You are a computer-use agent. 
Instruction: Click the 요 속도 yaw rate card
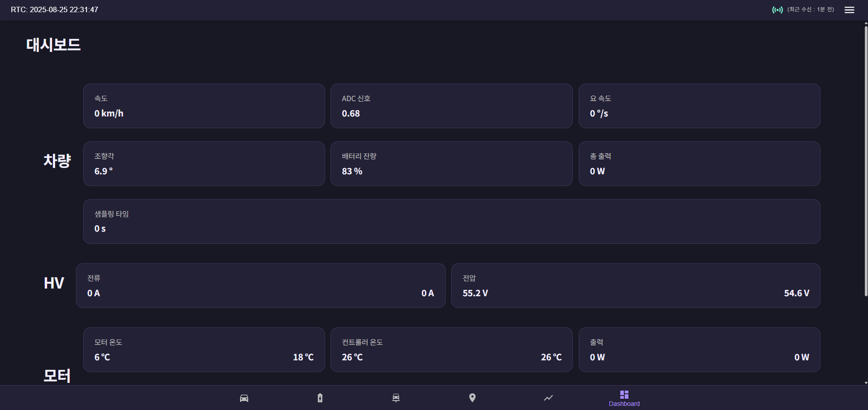(x=699, y=106)
